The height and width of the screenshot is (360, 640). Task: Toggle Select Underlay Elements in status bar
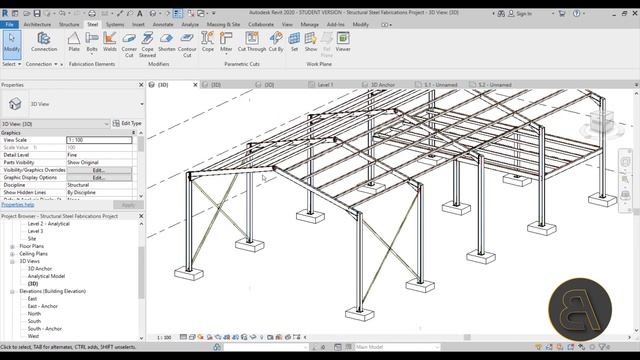549,347
